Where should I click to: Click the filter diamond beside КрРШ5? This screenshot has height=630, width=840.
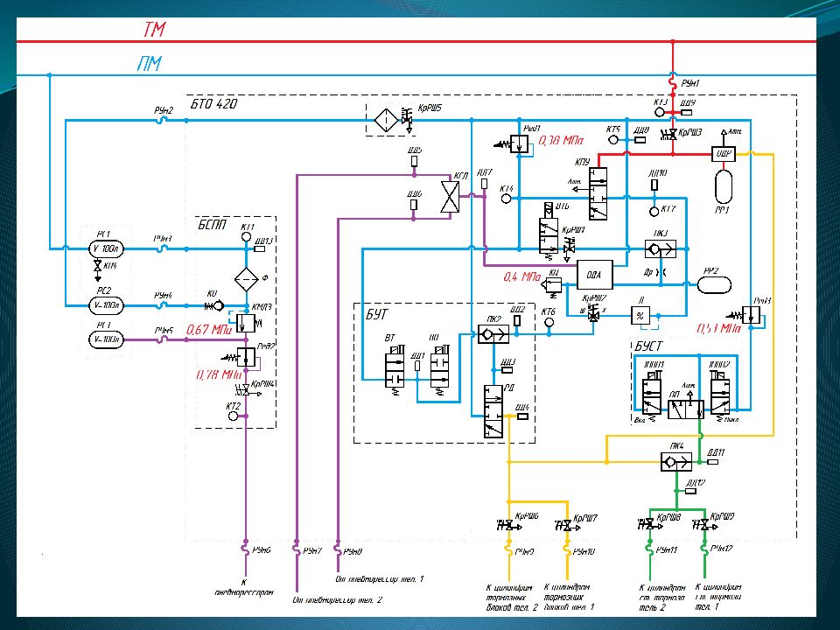point(386,120)
